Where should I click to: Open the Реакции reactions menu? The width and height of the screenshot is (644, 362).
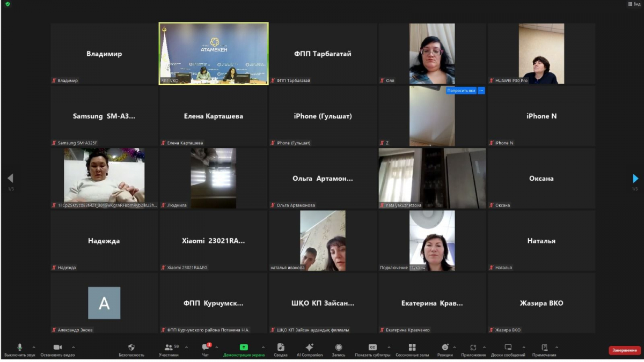click(x=445, y=350)
